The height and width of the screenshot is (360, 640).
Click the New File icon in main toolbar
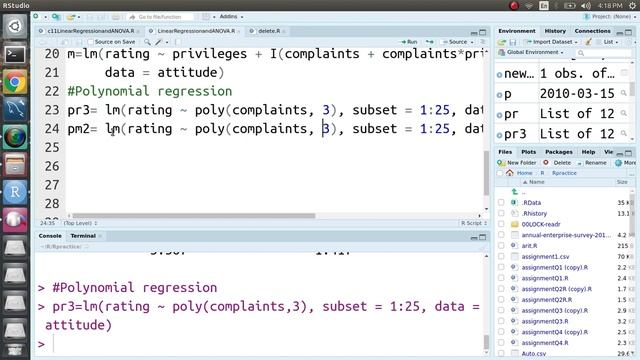click(36, 17)
